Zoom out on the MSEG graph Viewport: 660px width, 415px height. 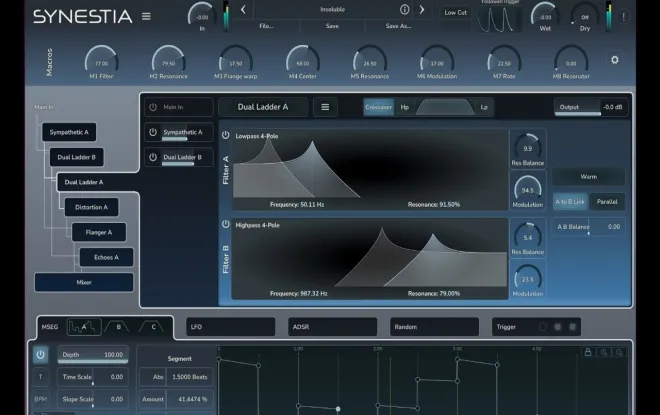point(619,352)
